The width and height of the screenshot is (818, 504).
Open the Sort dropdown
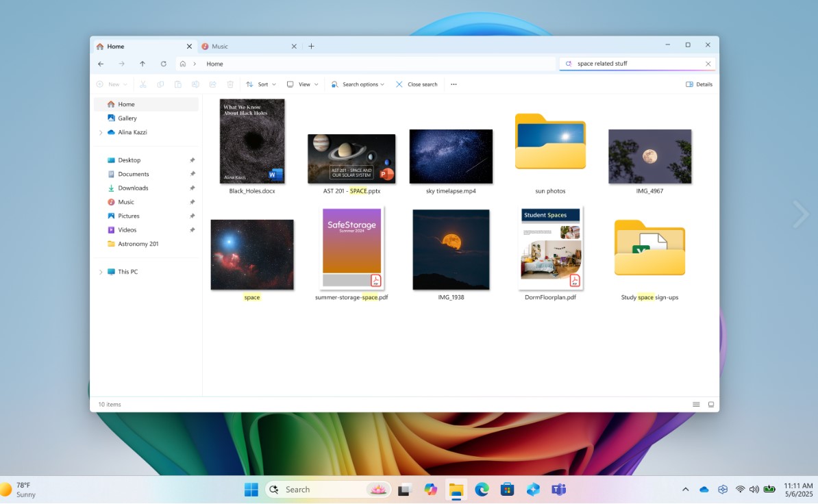(261, 84)
